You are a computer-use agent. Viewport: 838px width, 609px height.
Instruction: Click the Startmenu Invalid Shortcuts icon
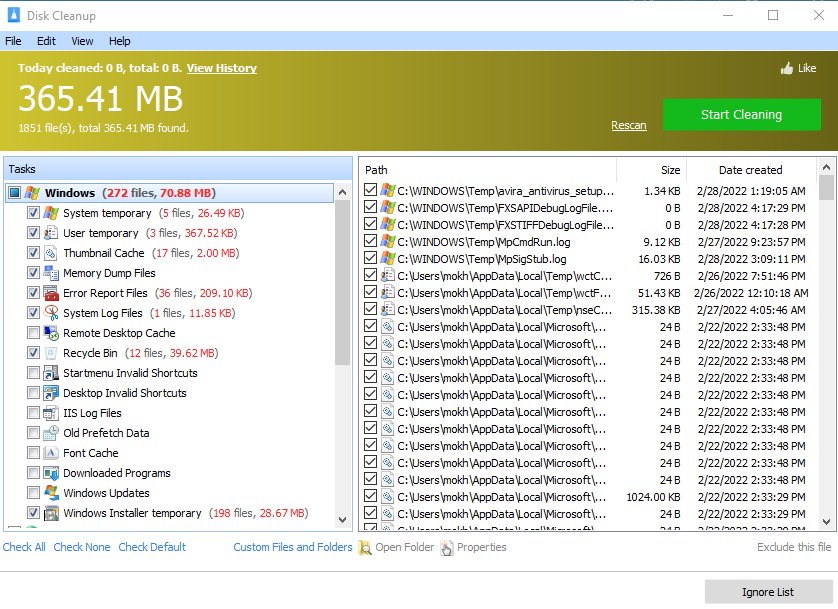tap(51, 373)
